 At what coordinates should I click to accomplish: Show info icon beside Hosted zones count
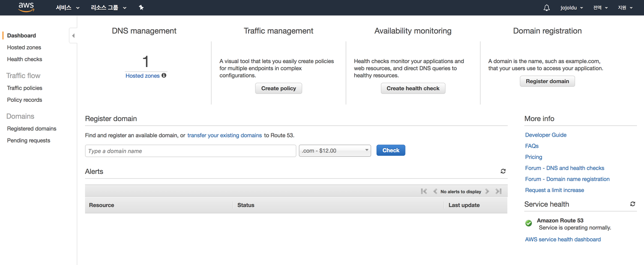click(164, 76)
